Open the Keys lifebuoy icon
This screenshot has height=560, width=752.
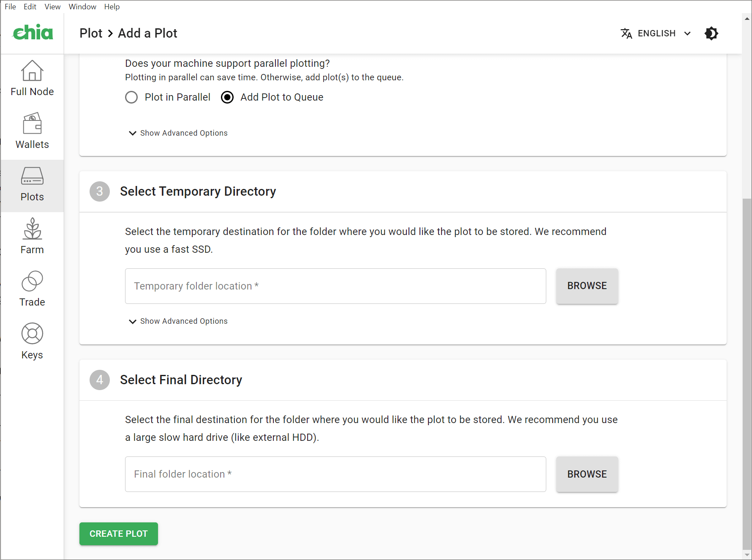(x=32, y=333)
